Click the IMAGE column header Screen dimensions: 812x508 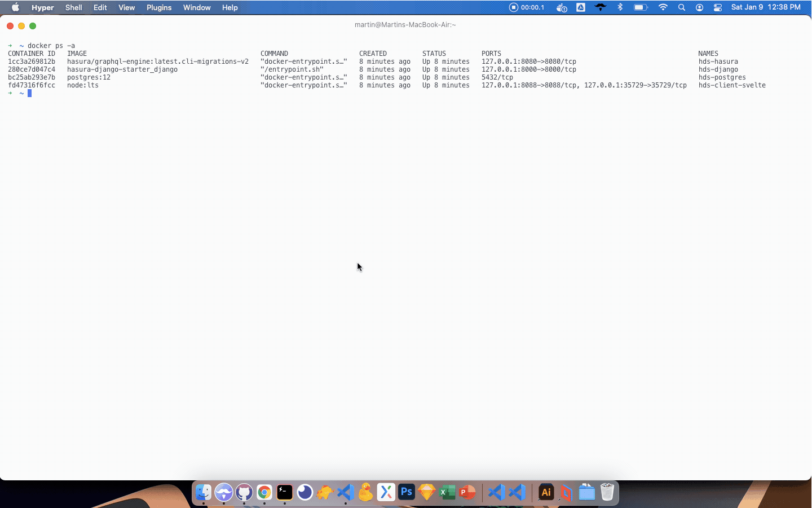pyautogui.click(x=77, y=54)
